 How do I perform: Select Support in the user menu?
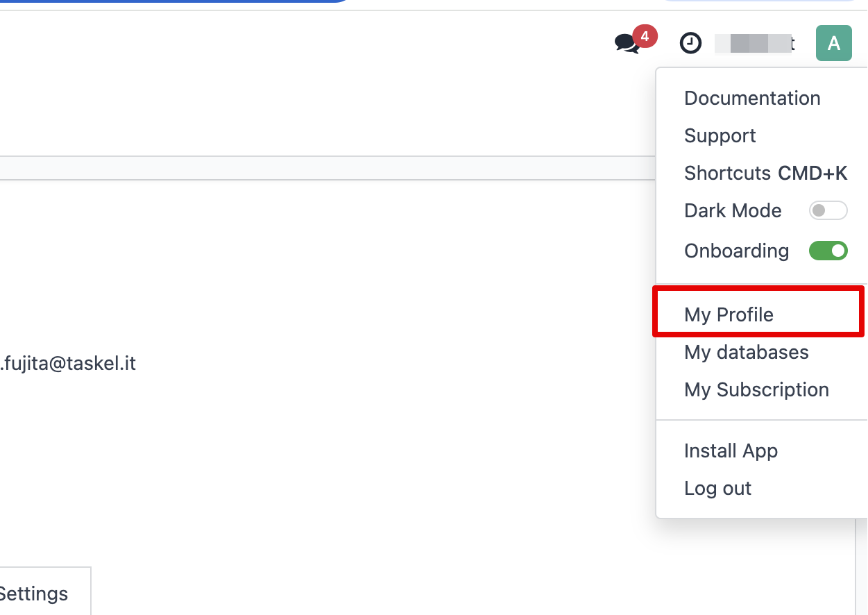720,136
